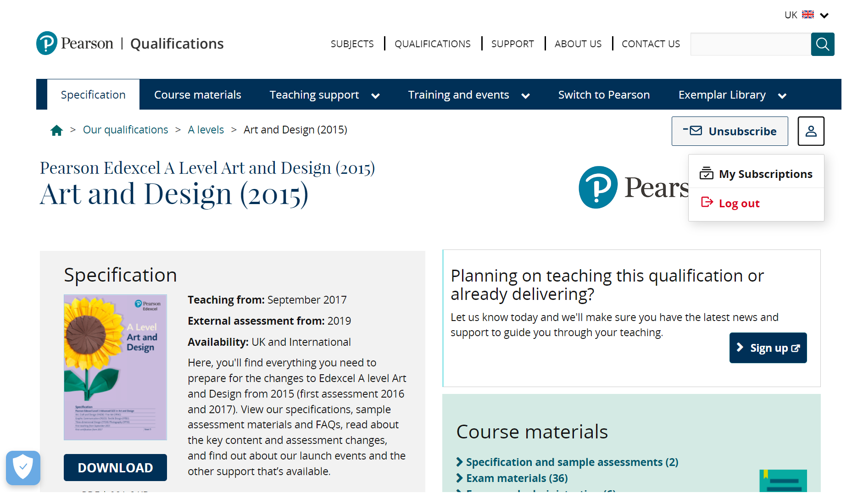Follow the A levels breadcrumb link

[206, 130]
